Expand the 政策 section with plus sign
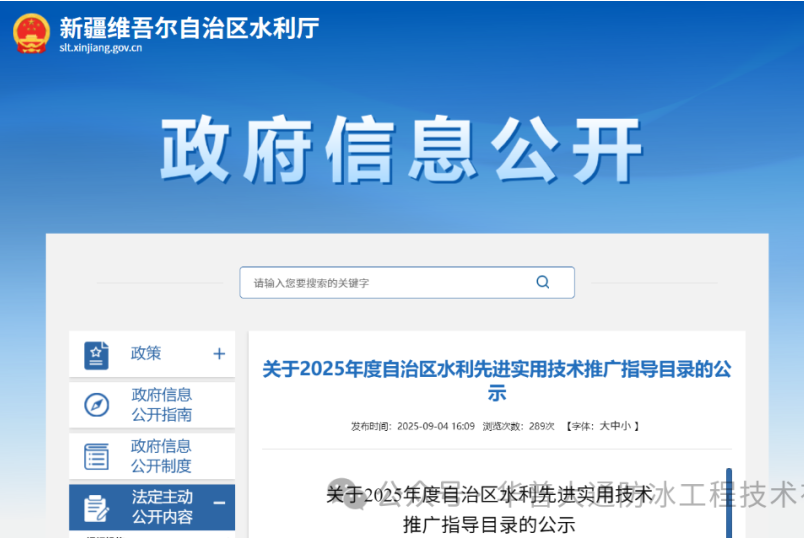The image size is (804, 544). click(x=219, y=354)
